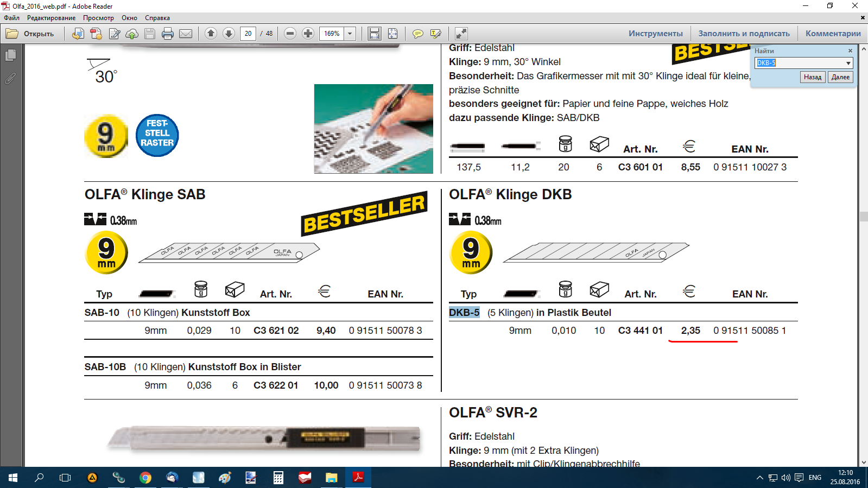The width and height of the screenshot is (868, 488).
Task: Click the envelope email icon
Action: (186, 34)
